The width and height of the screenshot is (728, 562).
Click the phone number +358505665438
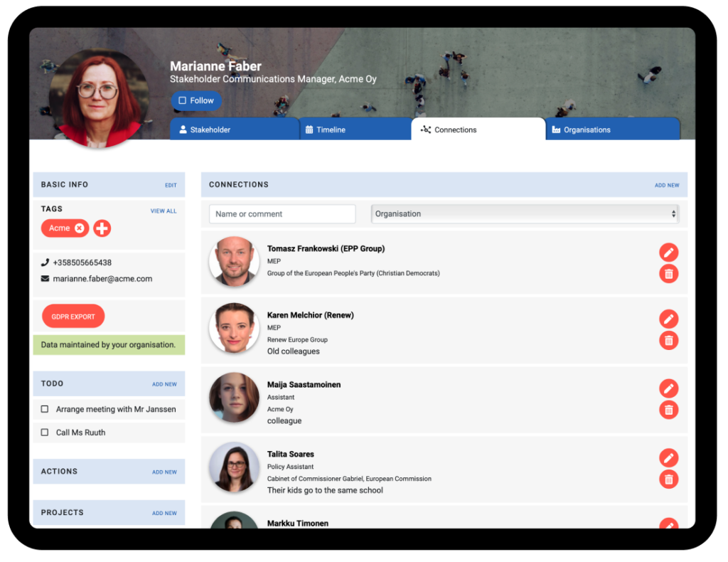click(82, 263)
